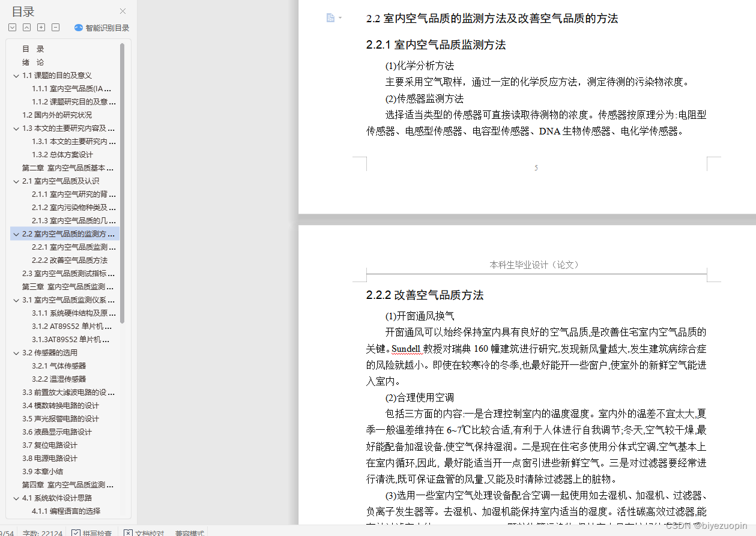
Task: Go to 3.8 电源电路设计
Action: pyautogui.click(x=50, y=459)
